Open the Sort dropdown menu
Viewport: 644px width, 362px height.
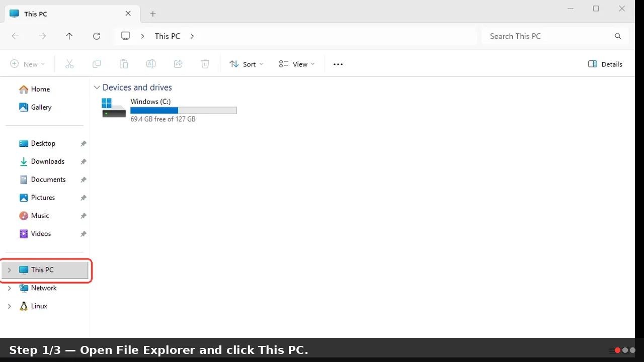pyautogui.click(x=246, y=64)
